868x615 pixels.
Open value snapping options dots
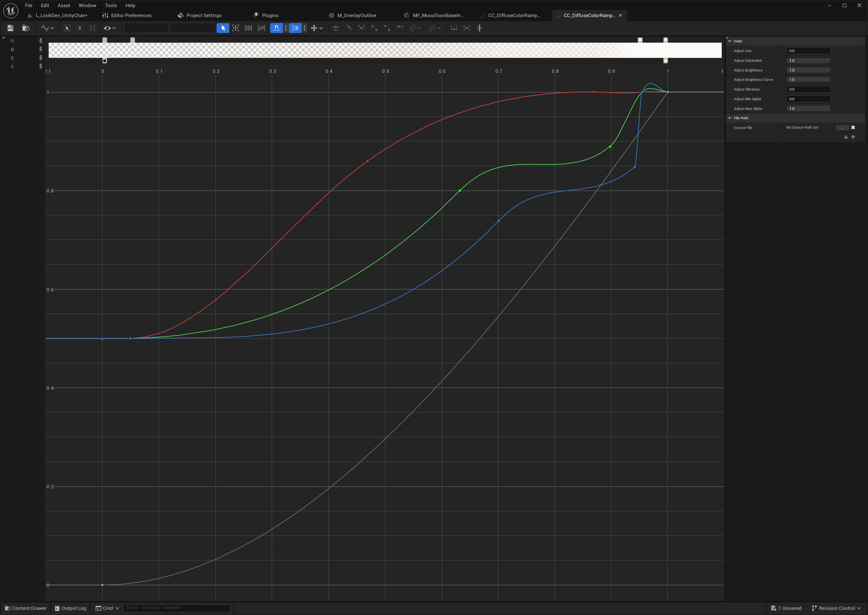click(304, 28)
